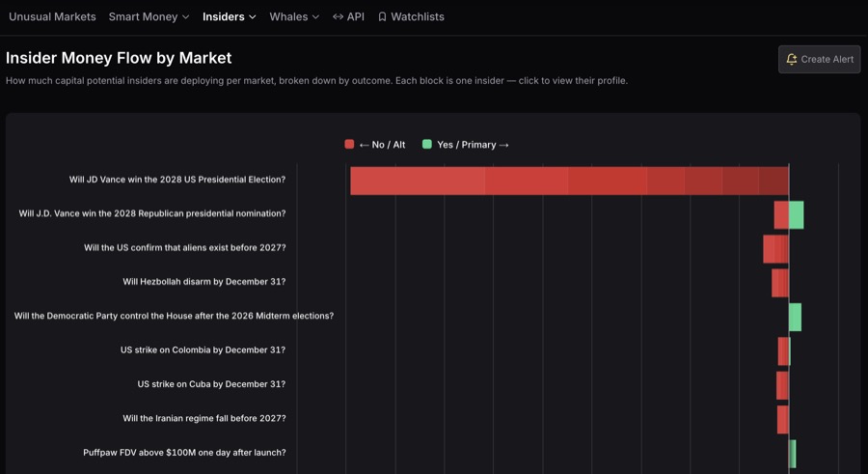Image resolution: width=868 pixels, height=474 pixels.
Task: Click the Watchlists bookmark icon
Action: click(x=382, y=16)
